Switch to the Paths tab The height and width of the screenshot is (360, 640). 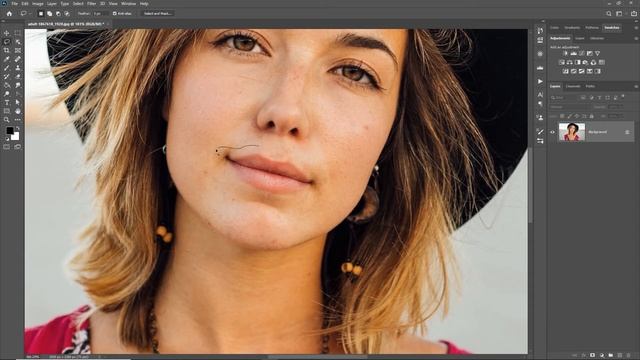click(x=590, y=87)
